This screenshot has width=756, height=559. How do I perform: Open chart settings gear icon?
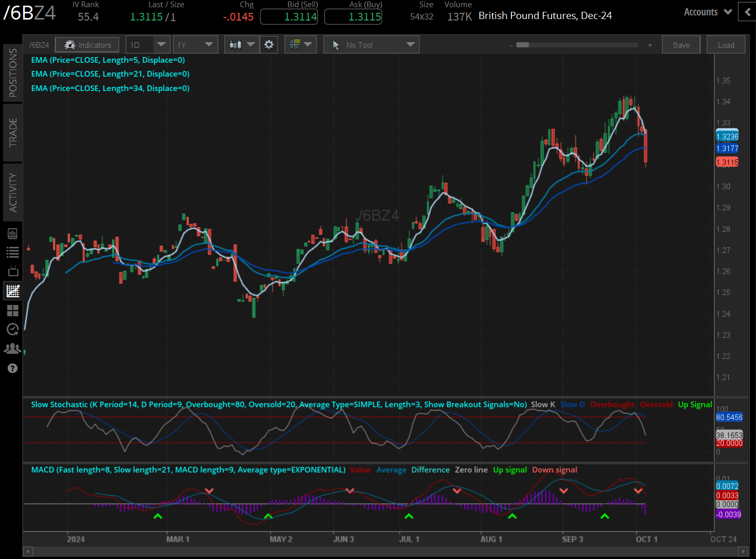tap(269, 45)
